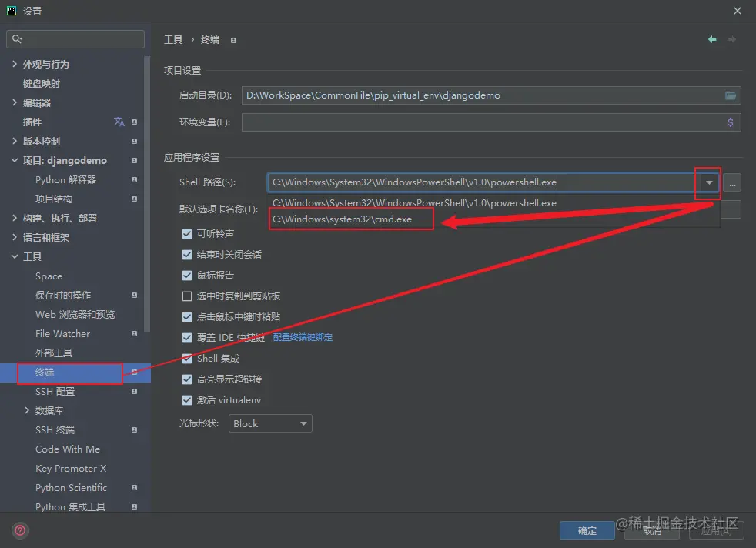Click the Shell 路径 text field

pos(483,182)
